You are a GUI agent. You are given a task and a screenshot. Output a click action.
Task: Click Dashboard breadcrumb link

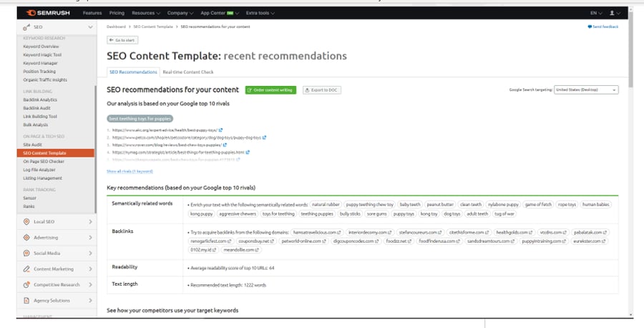116,26
